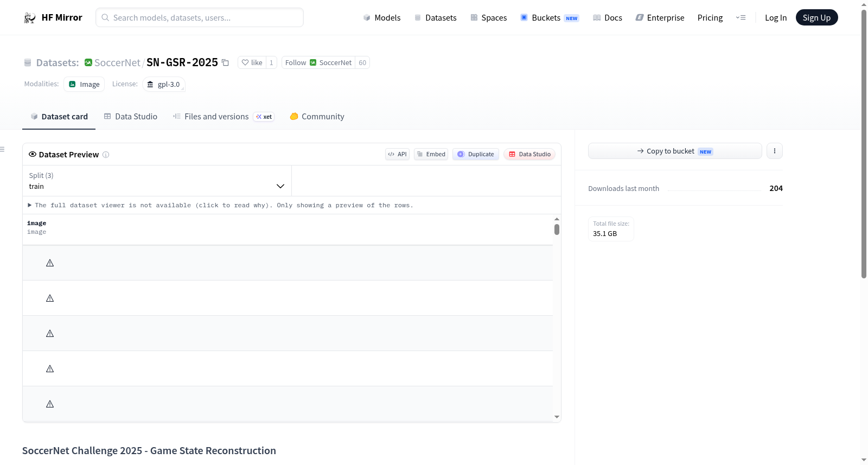Open Data Studio from the preview header
The height and width of the screenshot is (465, 868).
pos(529,154)
